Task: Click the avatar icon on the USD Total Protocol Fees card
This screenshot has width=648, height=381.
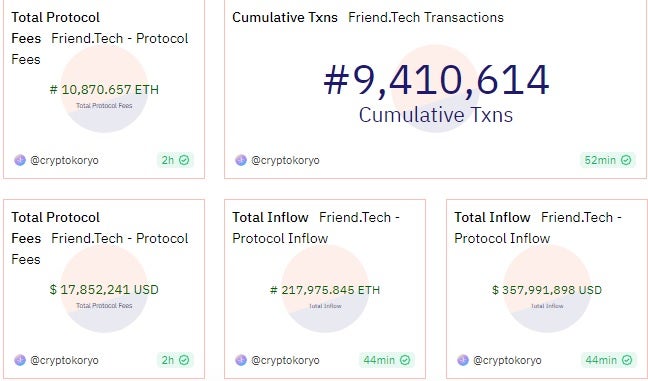Action: [x=20, y=360]
